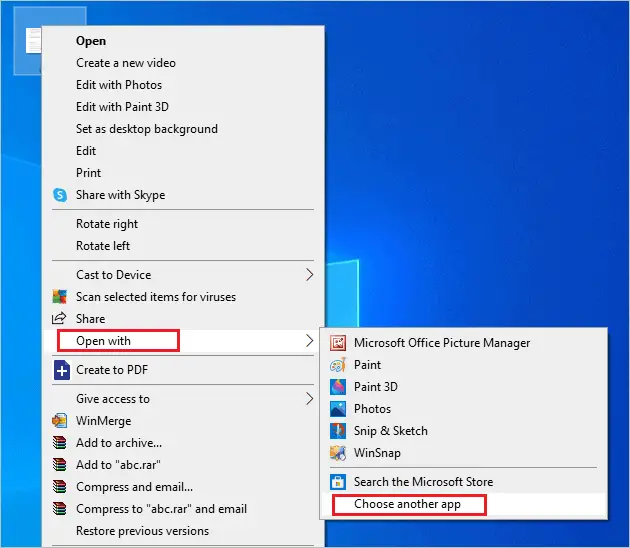Image resolution: width=630 pixels, height=548 pixels.
Task: Click the Skype icon beside Share with Skype
Action: (x=60, y=195)
